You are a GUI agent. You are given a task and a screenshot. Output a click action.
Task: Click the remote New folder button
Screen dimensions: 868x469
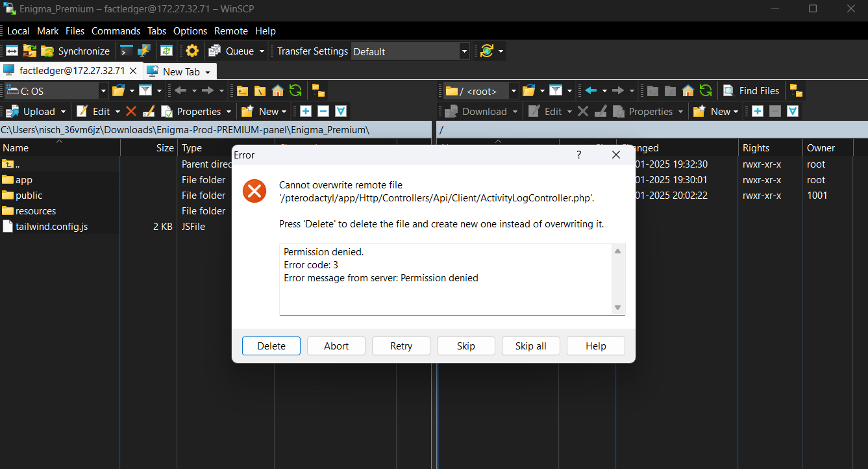pyautogui.click(x=712, y=111)
